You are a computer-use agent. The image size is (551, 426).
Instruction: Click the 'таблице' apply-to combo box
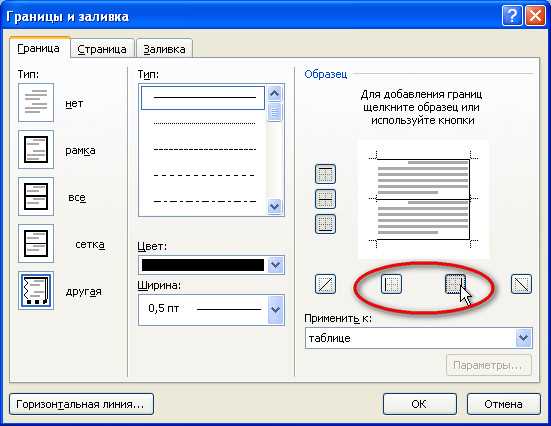tap(419, 338)
